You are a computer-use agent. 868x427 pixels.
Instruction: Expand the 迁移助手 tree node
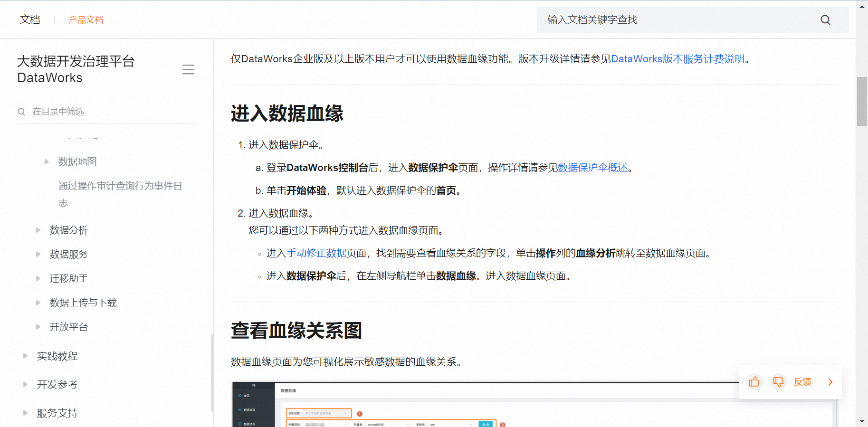click(38, 278)
